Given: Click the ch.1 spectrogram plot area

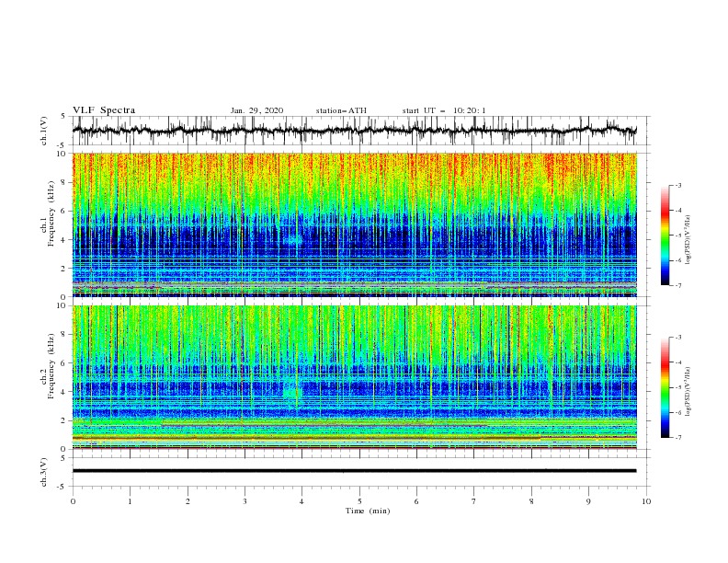Looking at the screenshot, I should pyautogui.click(x=355, y=224).
